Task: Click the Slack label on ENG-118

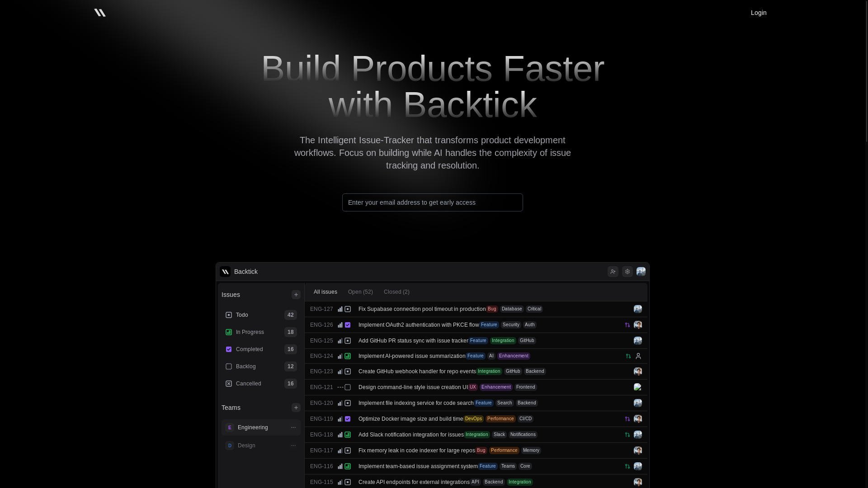Action: 499,435
